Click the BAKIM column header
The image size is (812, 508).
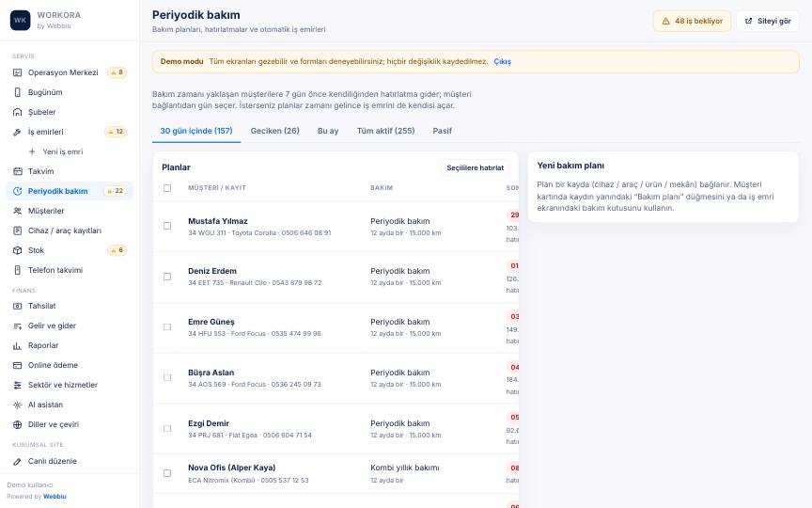coord(382,187)
